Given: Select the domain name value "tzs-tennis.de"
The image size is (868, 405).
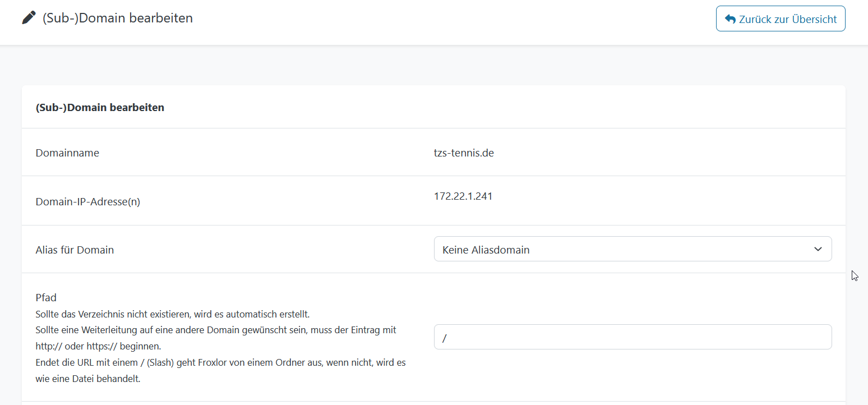Looking at the screenshot, I should (464, 153).
